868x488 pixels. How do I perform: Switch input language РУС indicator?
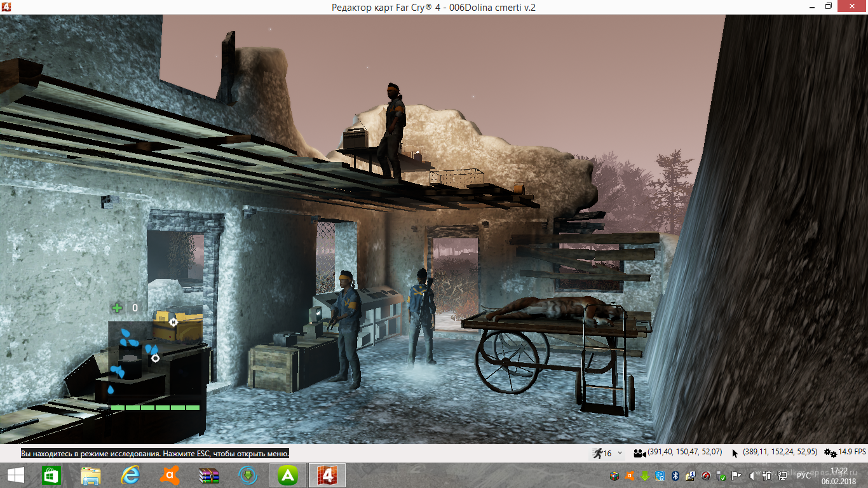[804, 476]
